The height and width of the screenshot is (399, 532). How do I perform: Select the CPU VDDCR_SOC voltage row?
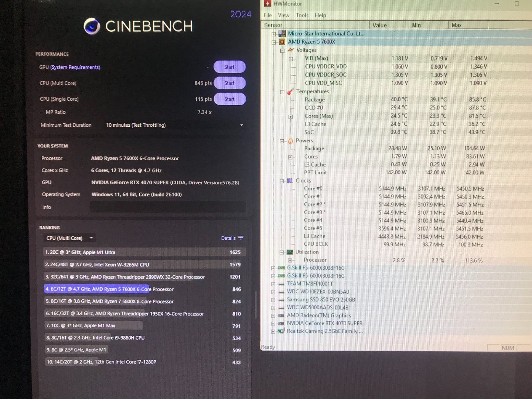(x=396, y=75)
